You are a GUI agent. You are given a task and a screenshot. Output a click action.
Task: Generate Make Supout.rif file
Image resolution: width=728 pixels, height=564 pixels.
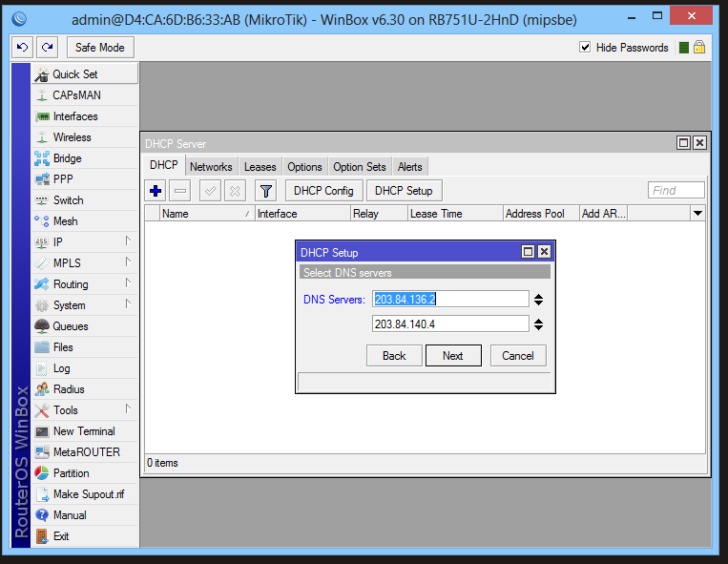point(85,494)
